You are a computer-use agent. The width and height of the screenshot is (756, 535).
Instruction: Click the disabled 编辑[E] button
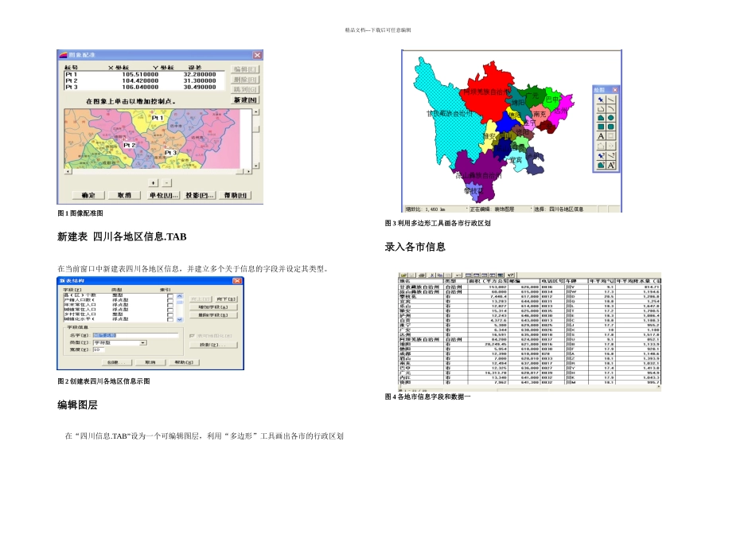point(245,69)
